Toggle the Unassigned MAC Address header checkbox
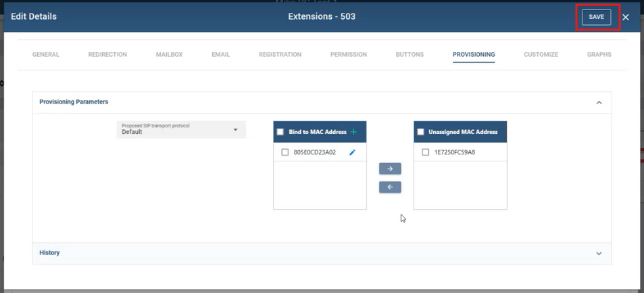The image size is (644, 293). click(420, 132)
